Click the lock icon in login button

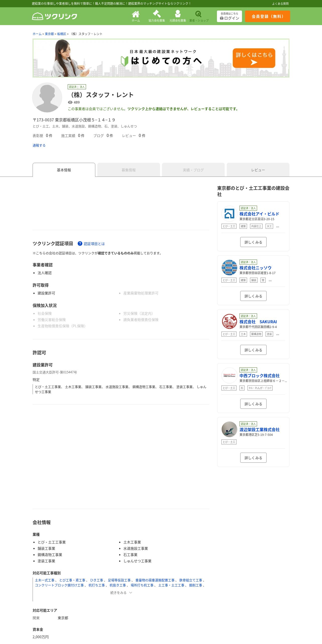(x=222, y=18)
